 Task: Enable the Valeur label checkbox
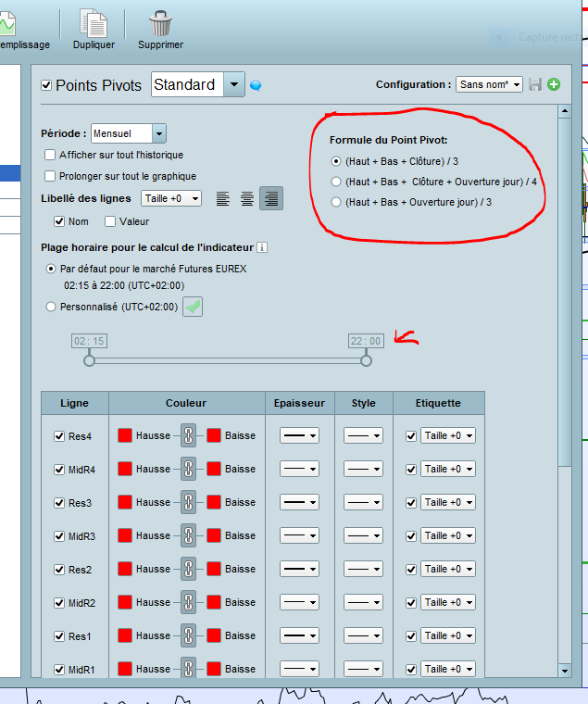tap(110, 221)
